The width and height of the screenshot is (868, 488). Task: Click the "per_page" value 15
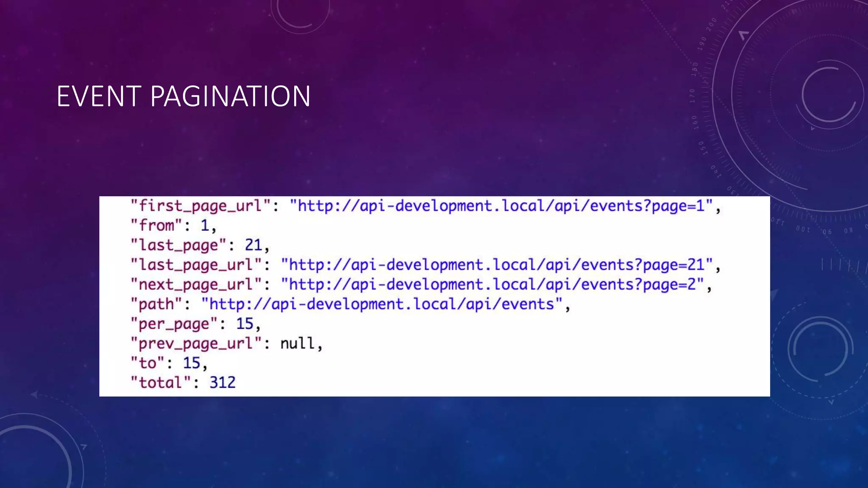pyautogui.click(x=245, y=324)
